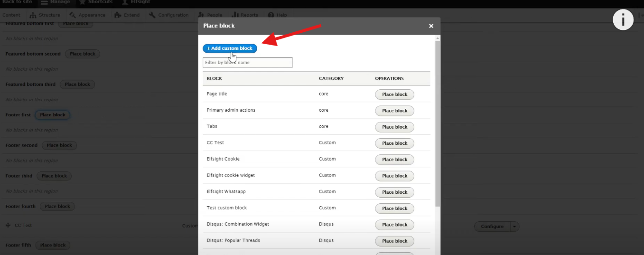
Task: Open the Appearance admin menu
Action: click(87, 15)
